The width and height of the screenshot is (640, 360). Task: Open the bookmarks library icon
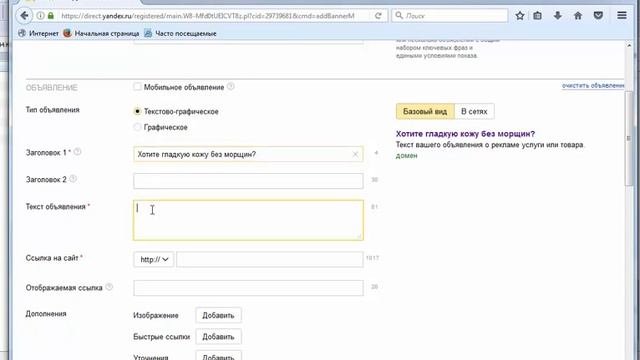pos(538,16)
